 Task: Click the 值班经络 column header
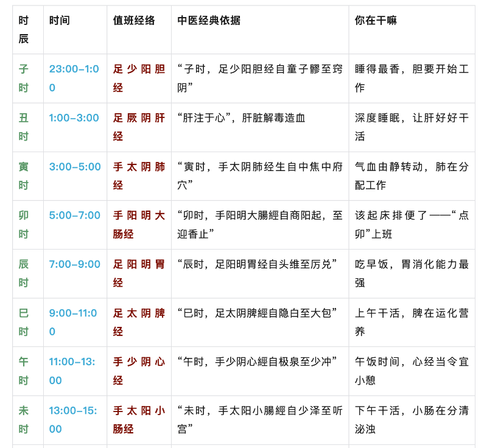pos(134,21)
